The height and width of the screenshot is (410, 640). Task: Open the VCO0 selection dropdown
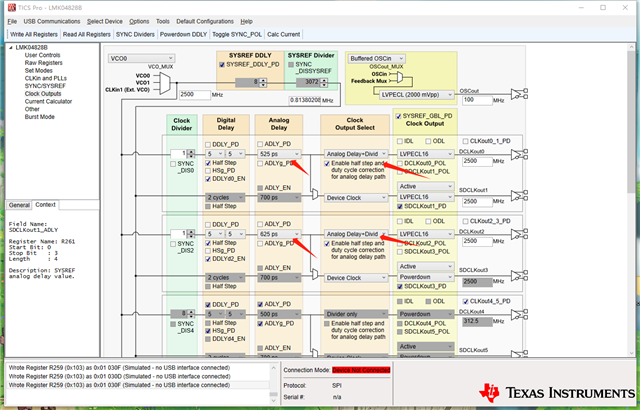141,58
